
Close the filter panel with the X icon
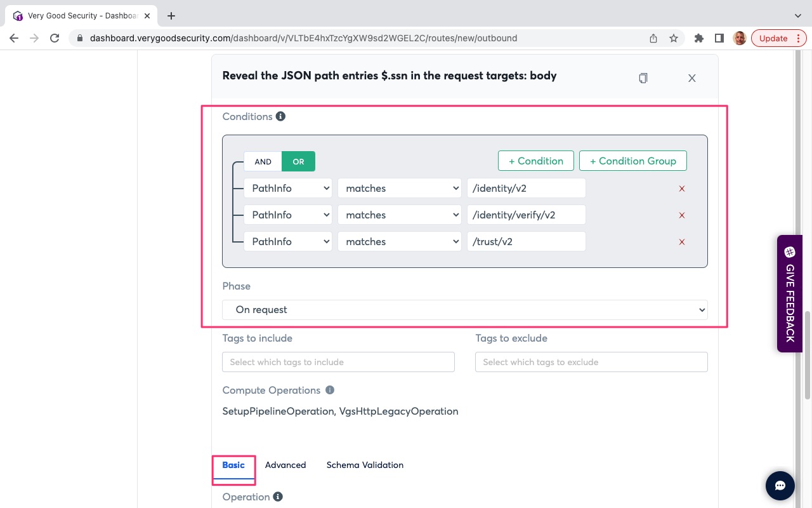(692, 78)
